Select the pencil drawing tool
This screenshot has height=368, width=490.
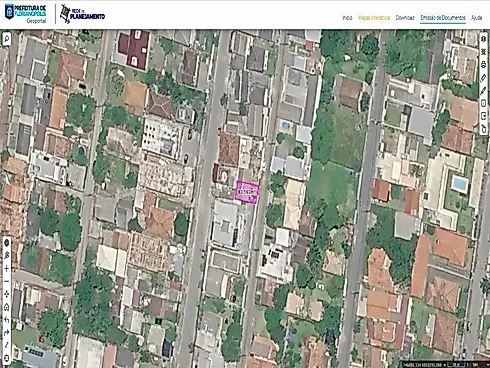(483, 91)
